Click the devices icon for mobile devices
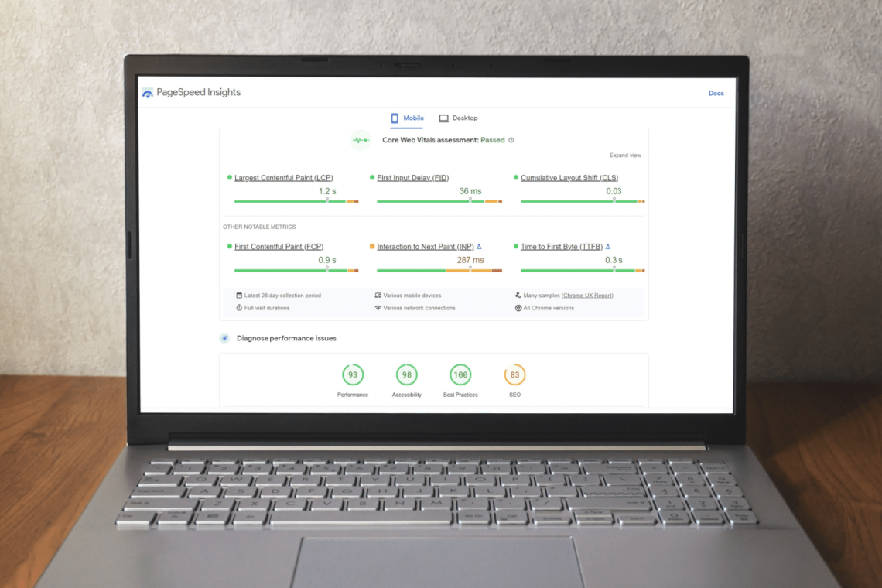 378,296
